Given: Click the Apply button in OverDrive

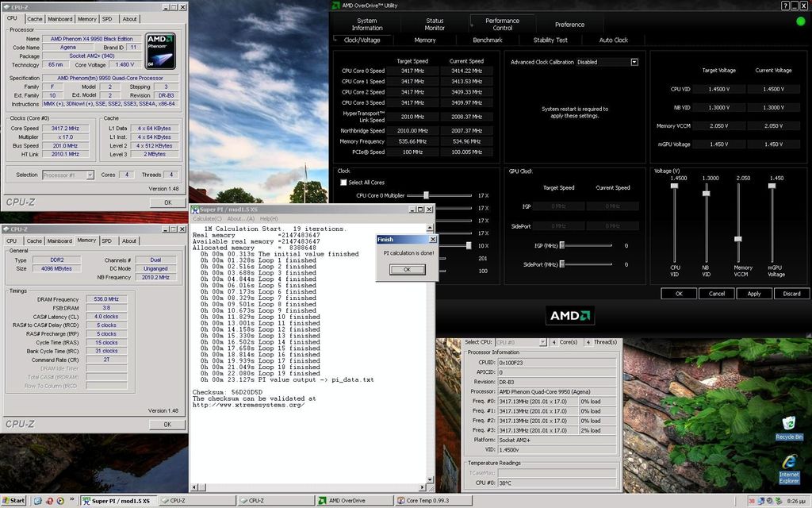Looking at the screenshot, I should pos(754,294).
